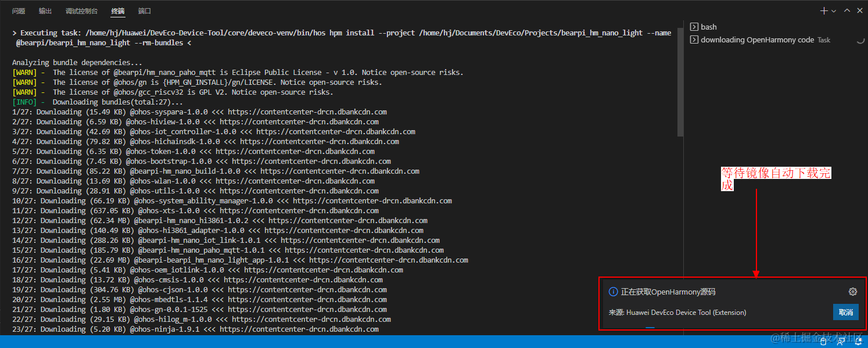The image size is (868, 348).
Task: Click the 6/27 @ohos-bootstrap-1.0.0 line
Action: point(201,161)
